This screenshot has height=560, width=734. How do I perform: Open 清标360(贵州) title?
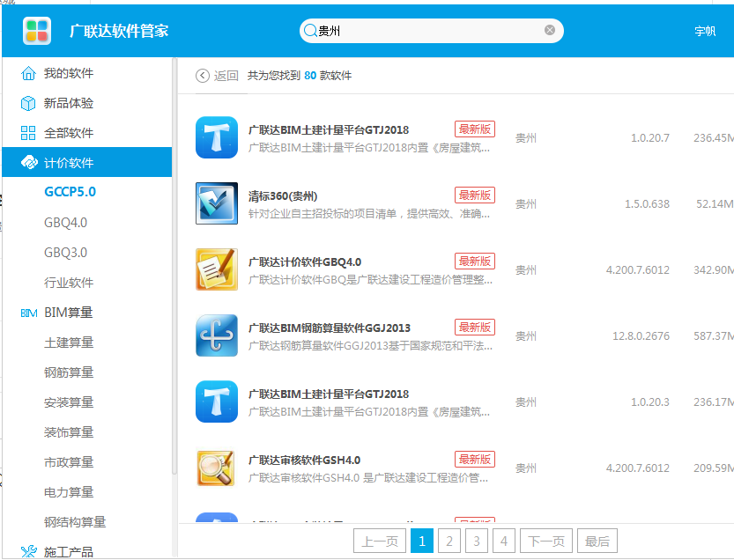tap(283, 196)
